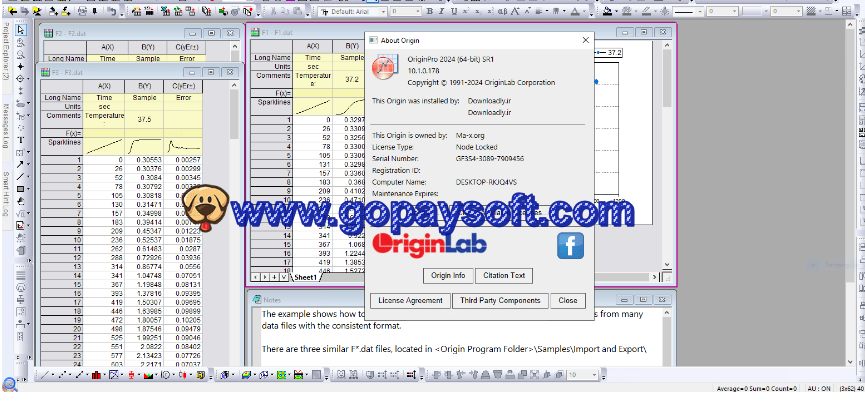This screenshot has height=417, width=865.
Task: Apply Underline text formatting
Action: coord(453,11)
